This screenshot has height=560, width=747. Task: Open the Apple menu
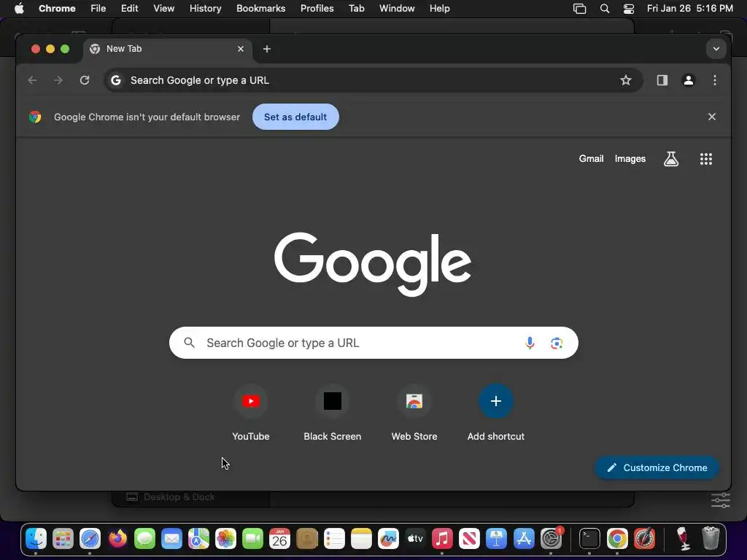tap(19, 8)
